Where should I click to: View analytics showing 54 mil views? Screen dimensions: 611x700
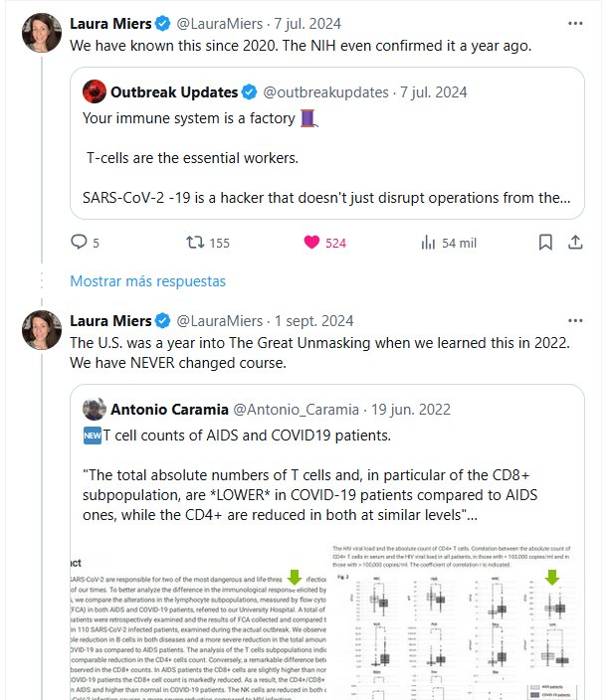click(x=430, y=242)
